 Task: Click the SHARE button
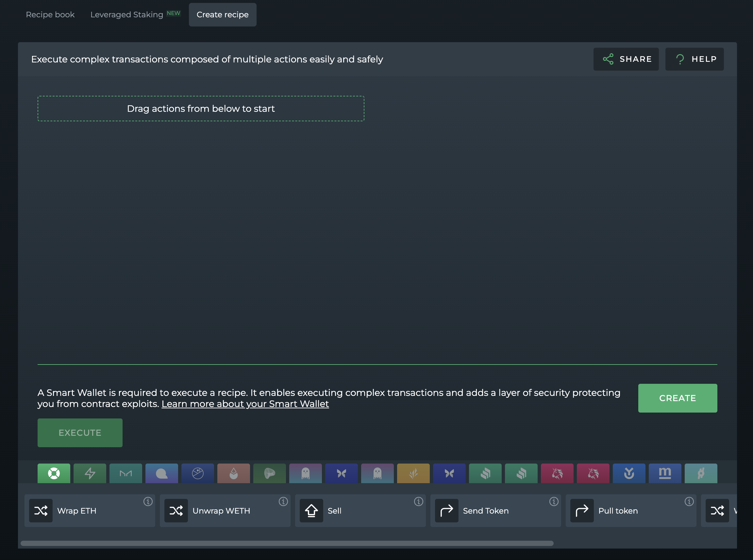coord(626,59)
